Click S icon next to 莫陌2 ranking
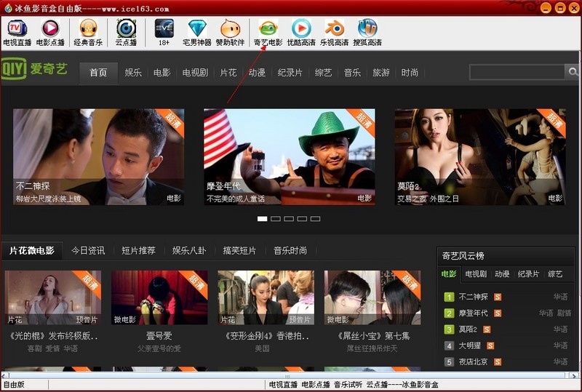The width and height of the screenshot is (582, 392). point(487,329)
